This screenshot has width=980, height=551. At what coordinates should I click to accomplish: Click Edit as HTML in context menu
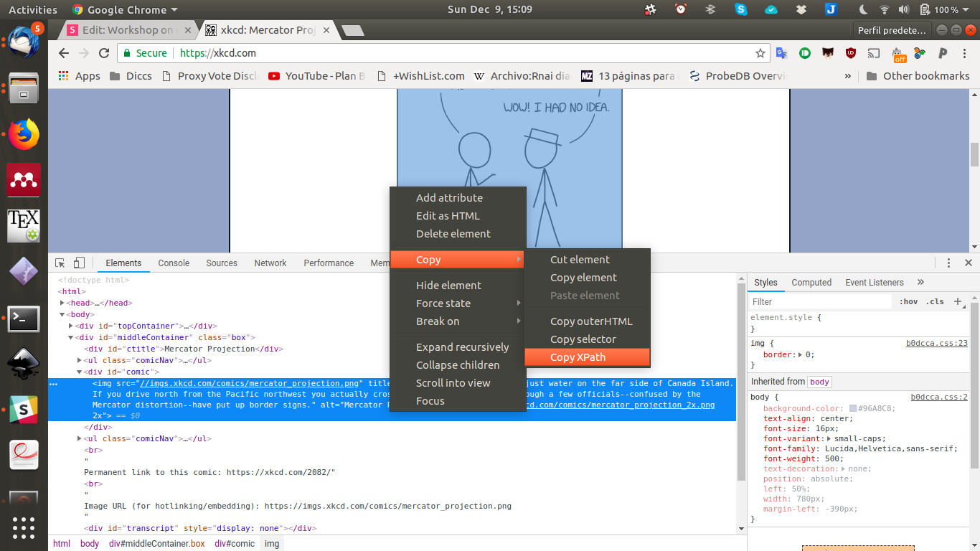(458, 216)
